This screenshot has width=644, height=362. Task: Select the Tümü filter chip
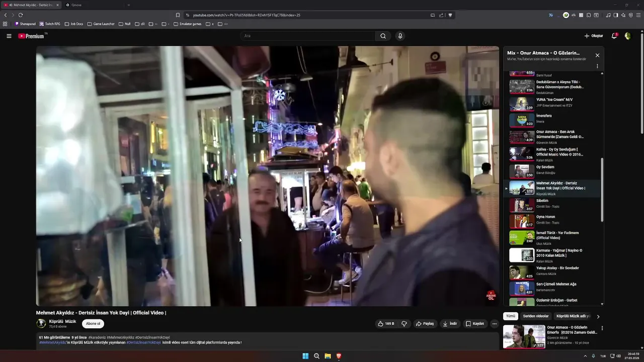[511, 316]
